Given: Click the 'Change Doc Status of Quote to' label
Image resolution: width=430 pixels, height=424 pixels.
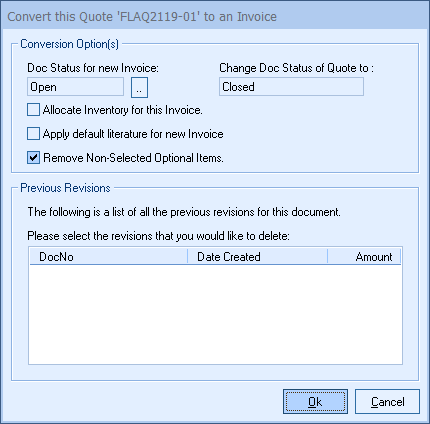Looking at the screenshot, I should 297,68.
